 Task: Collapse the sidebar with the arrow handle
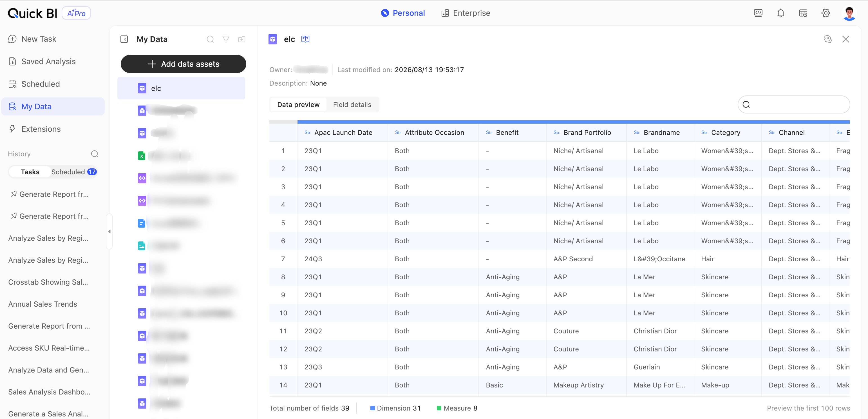point(109,231)
